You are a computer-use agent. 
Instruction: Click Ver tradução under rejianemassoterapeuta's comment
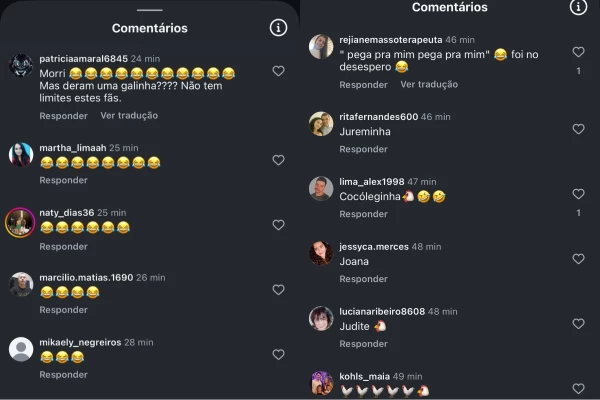click(x=429, y=85)
